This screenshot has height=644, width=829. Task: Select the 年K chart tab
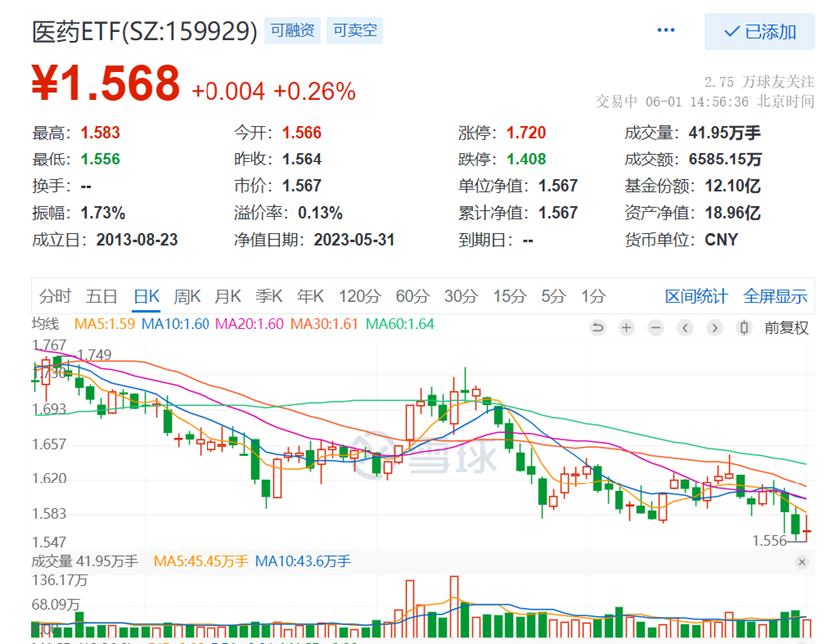tap(310, 296)
